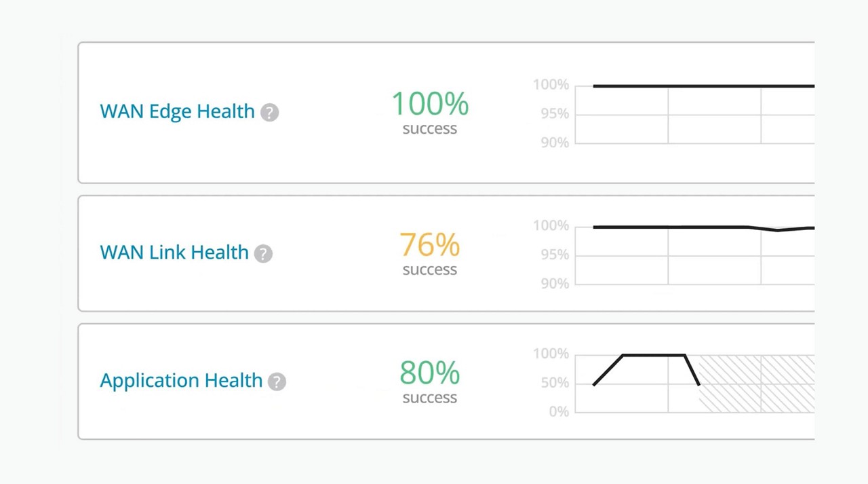Click the 100% success value
868x484 pixels.
tap(430, 104)
